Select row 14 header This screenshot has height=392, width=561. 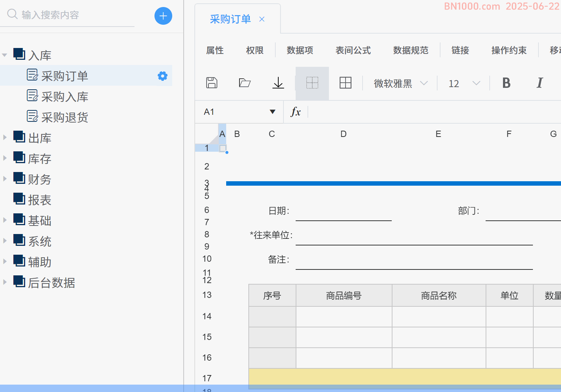[x=207, y=316]
